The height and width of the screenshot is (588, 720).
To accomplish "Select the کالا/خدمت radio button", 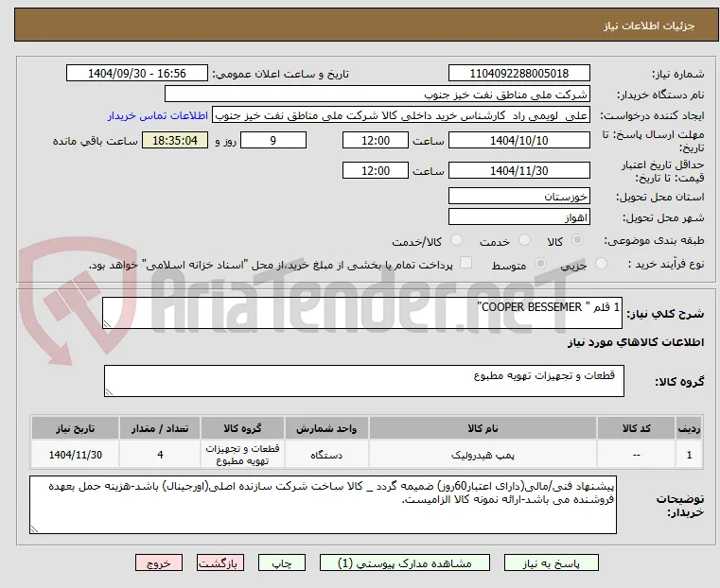I will point(456,240).
